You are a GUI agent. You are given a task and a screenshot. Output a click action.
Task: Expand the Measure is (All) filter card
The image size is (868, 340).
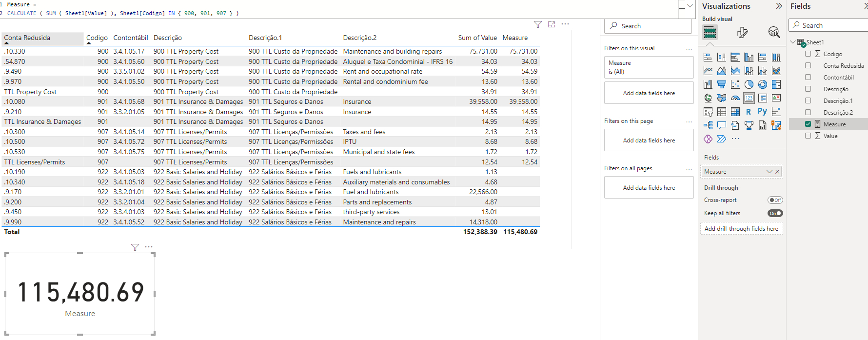(649, 67)
